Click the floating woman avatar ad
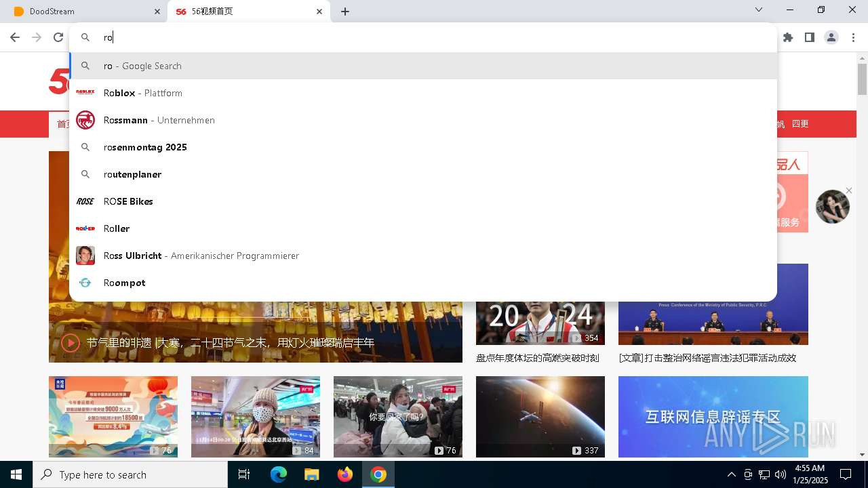 (x=833, y=207)
